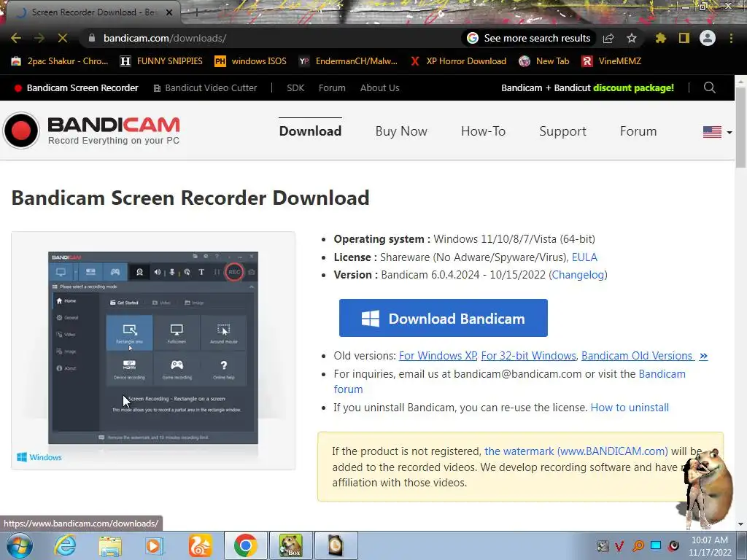Open the EndermanCH/Malw... bookmark
The width and height of the screenshot is (747, 560).
point(348,61)
